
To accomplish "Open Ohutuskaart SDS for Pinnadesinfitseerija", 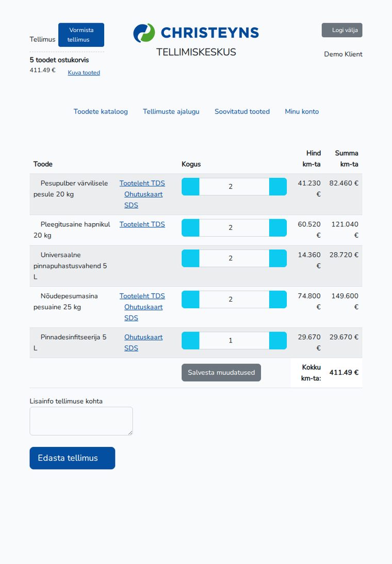I will pos(143,342).
